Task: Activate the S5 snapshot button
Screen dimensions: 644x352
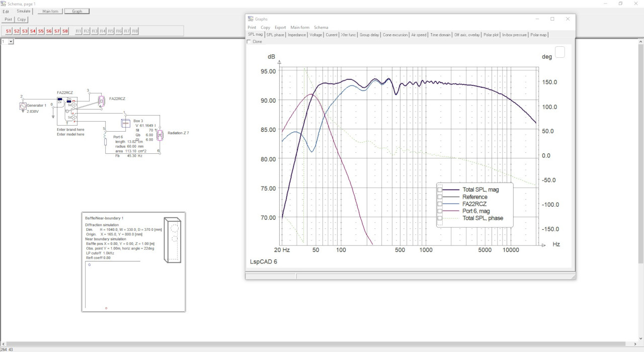Action: click(x=41, y=31)
